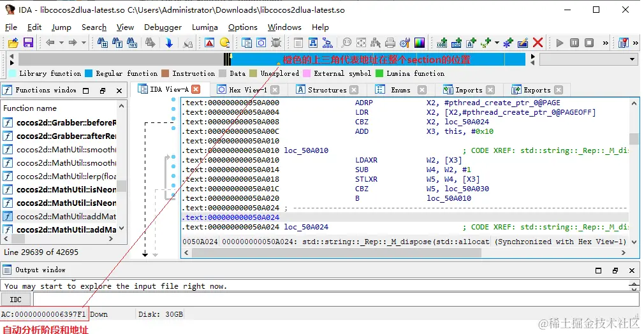The height and width of the screenshot is (334, 644).
Task: Click the Open file toolbar icon
Action: [x=13, y=43]
